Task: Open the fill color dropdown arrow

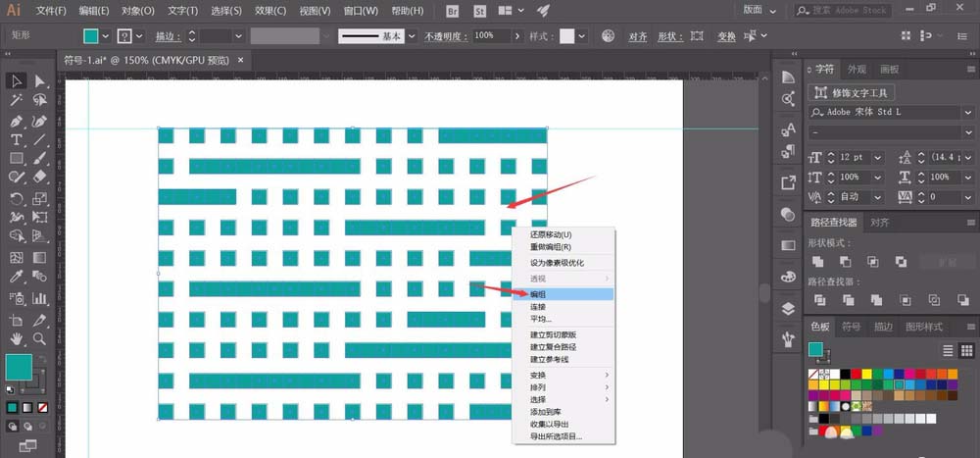Action: tap(106, 35)
